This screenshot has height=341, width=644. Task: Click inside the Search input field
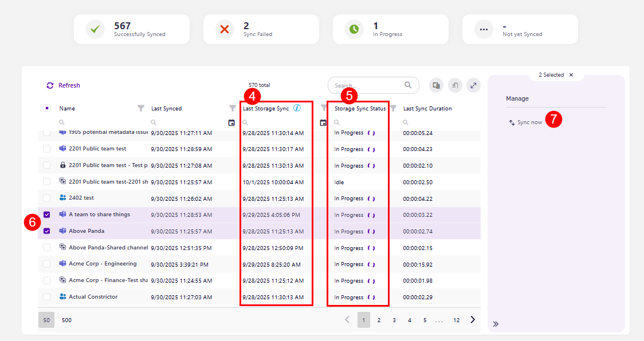coord(367,85)
